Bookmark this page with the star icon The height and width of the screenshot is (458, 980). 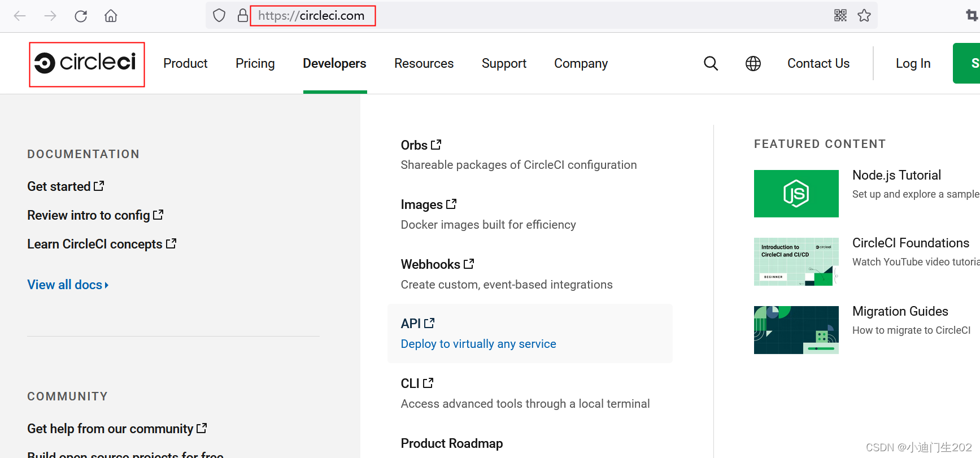point(864,15)
